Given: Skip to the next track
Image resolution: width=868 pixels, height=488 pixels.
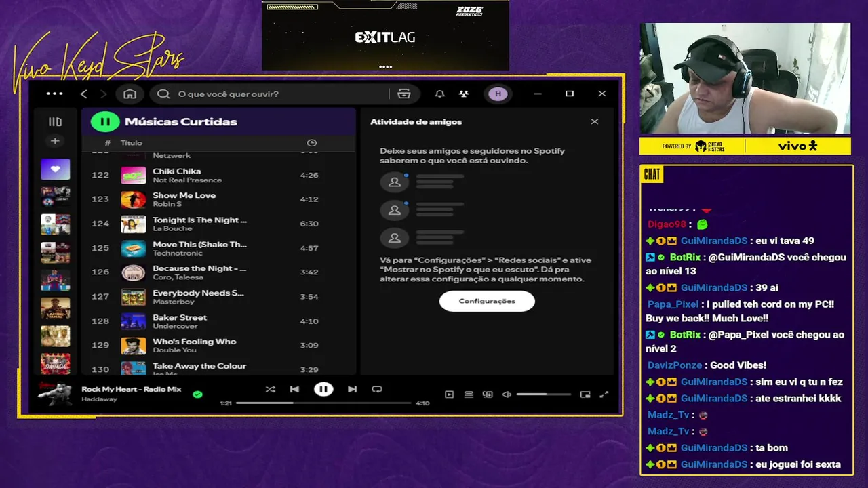Looking at the screenshot, I should pyautogui.click(x=352, y=390).
